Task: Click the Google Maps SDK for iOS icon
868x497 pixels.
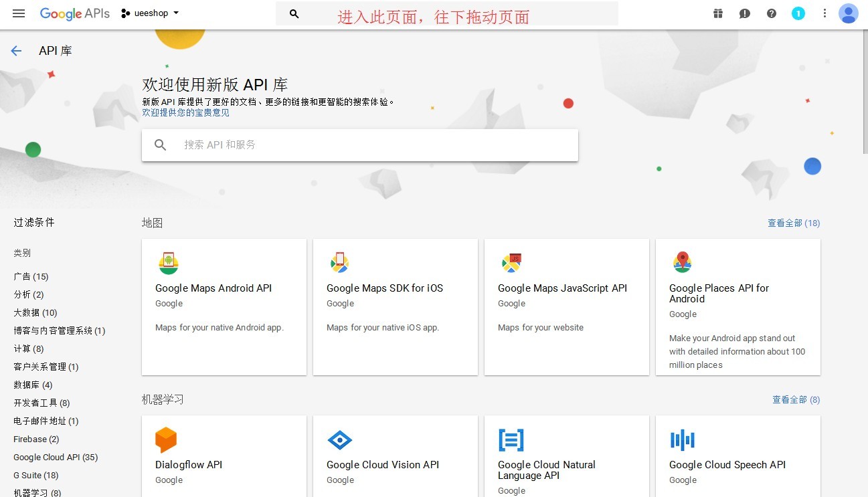Action: pyautogui.click(x=340, y=262)
